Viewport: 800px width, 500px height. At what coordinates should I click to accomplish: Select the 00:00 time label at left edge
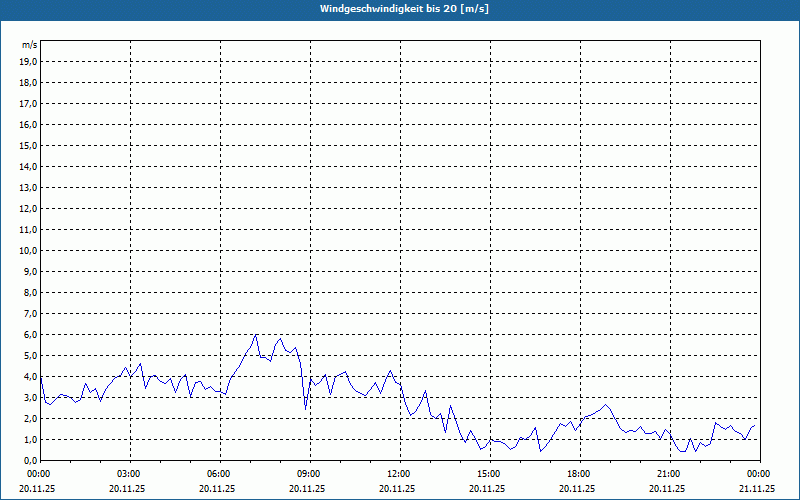pyautogui.click(x=39, y=474)
